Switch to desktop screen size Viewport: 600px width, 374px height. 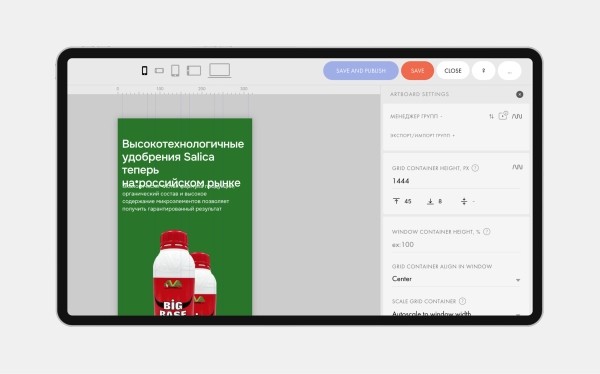coord(220,70)
